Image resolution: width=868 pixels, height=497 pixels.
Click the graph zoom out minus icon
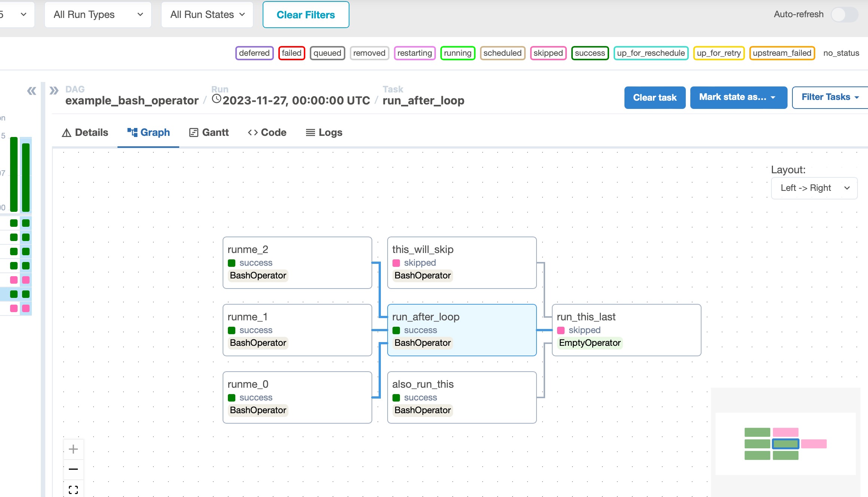pos(73,469)
